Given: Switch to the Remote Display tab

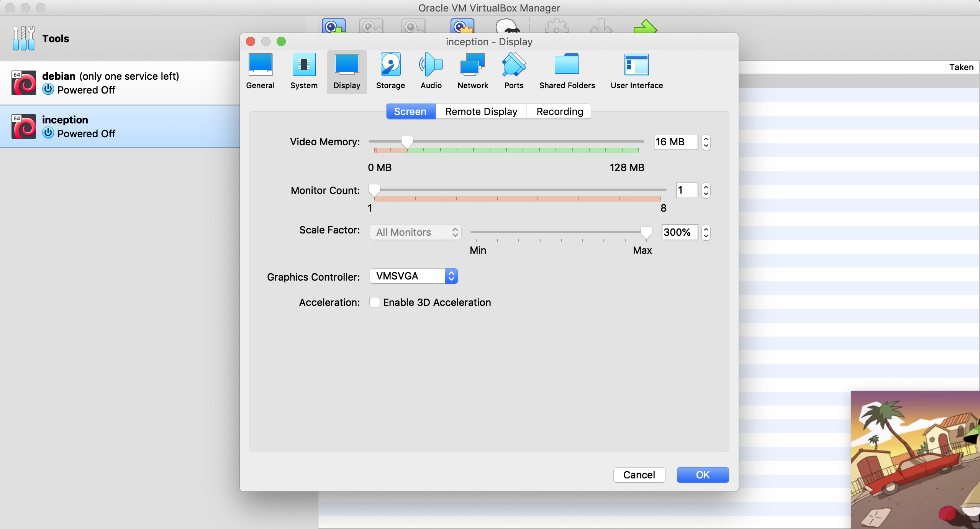Looking at the screenshot, I should [x=481, y=112].
